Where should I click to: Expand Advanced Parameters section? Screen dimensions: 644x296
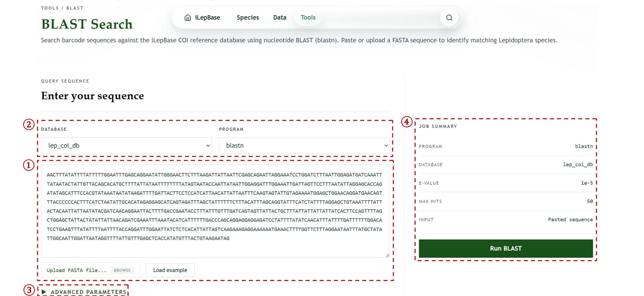click(x=84, y=292)
